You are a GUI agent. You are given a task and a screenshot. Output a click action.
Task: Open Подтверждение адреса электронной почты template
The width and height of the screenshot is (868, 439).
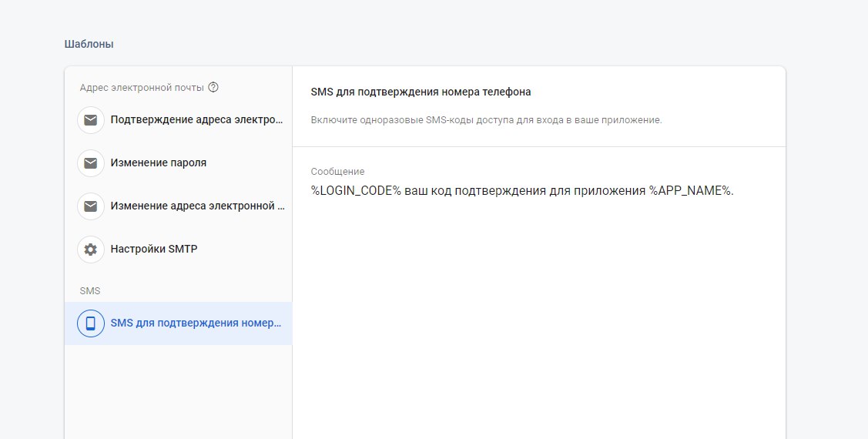178,120
